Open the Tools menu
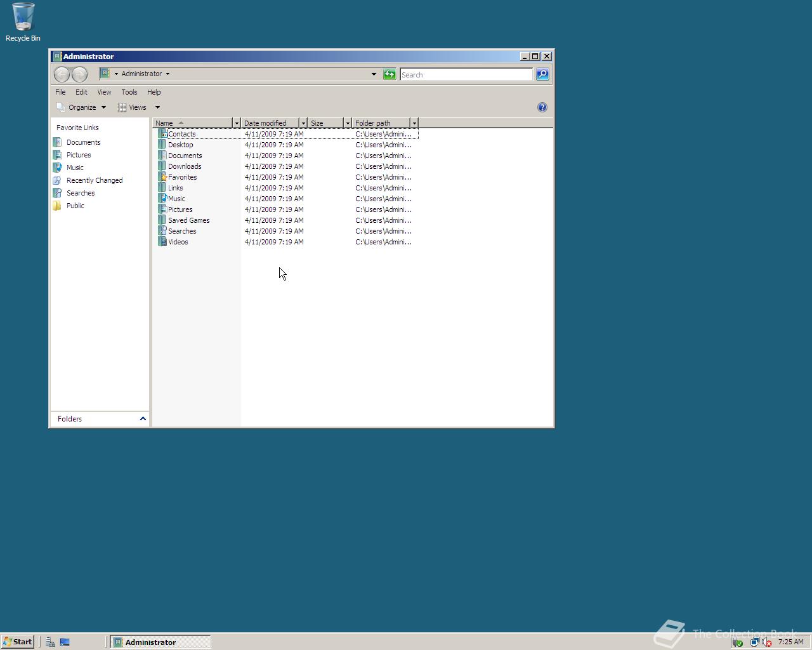This screenshot has width=812, height=650. click(x=129, y=92)
